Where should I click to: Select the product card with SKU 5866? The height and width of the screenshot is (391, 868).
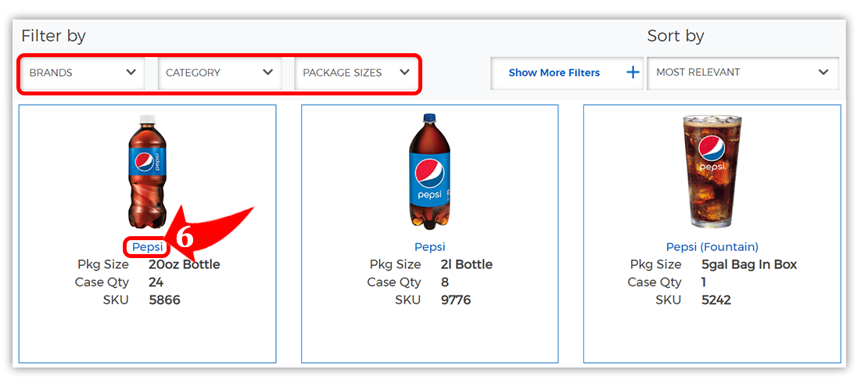pos(147,328)
